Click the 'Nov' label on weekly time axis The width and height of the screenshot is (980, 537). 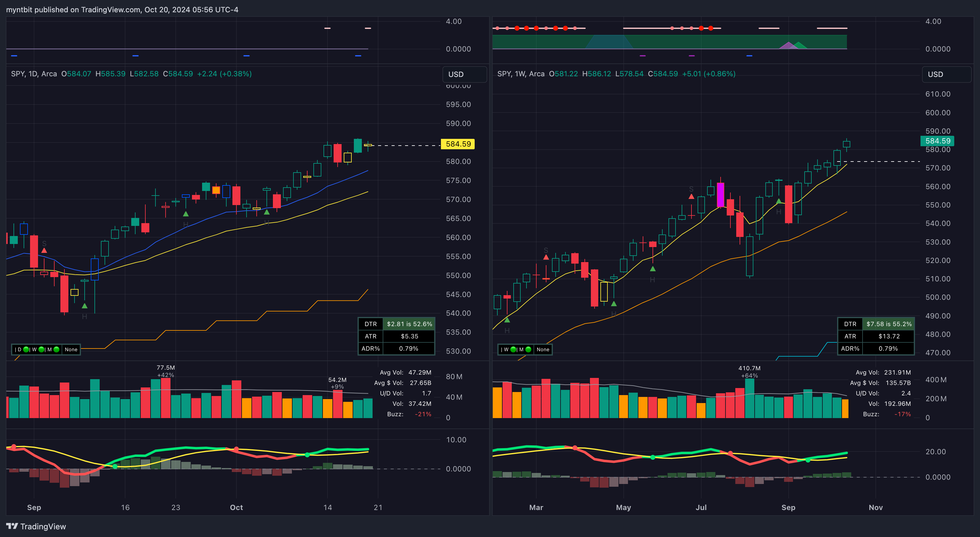[876, 507]
